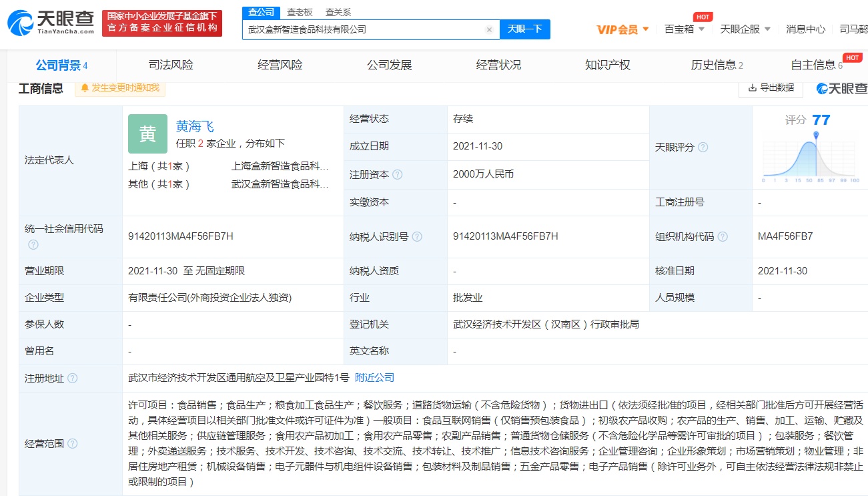The width and height of the screenshot is (868, 496).
Task: Click the help icon next to 注册资本
Action: pyautogui.click(x=398, y=175)
